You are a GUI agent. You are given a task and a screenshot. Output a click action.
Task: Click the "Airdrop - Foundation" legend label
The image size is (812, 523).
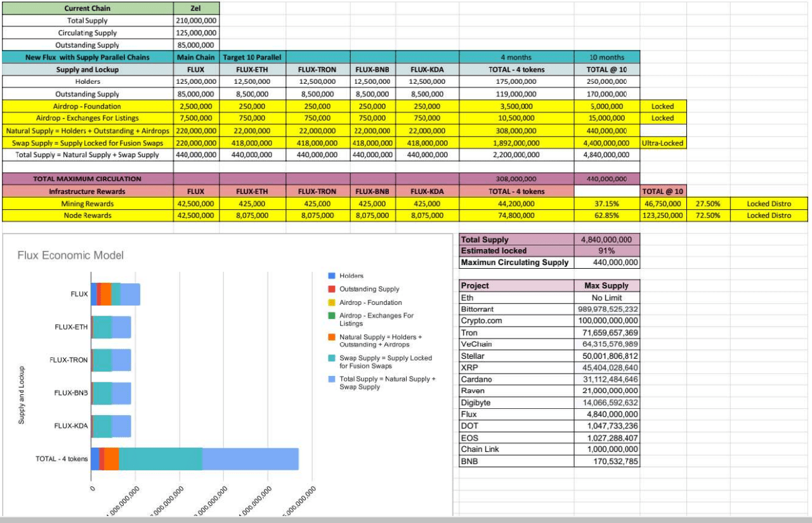click(x=370, y=302)
